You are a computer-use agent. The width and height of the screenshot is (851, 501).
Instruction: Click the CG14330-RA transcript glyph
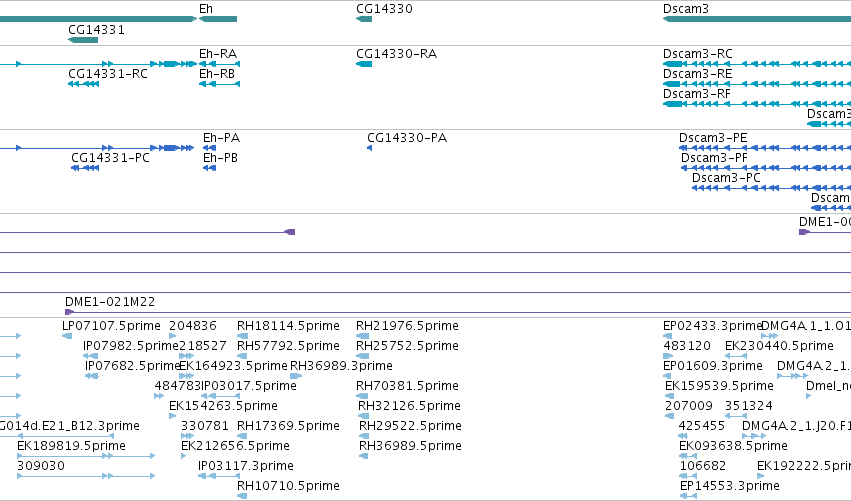pyautogui.click(x=364, y=64)
